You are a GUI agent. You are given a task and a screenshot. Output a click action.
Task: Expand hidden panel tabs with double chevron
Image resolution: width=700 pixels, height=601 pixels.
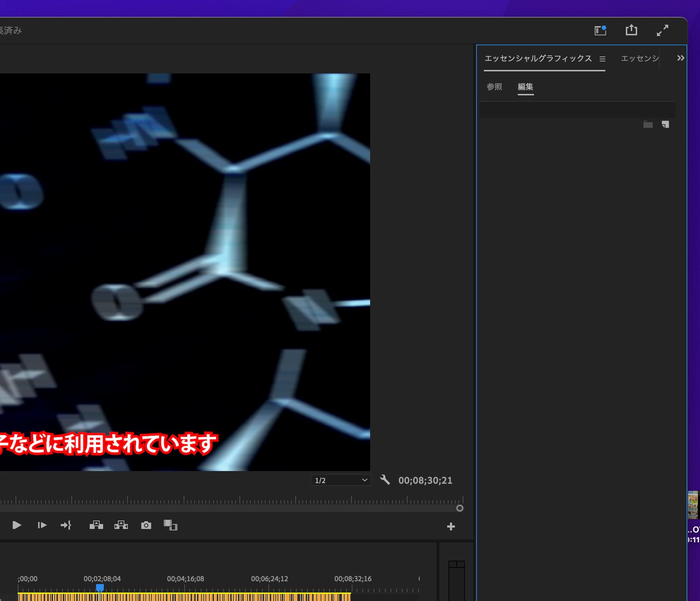(x=681, y=58)
